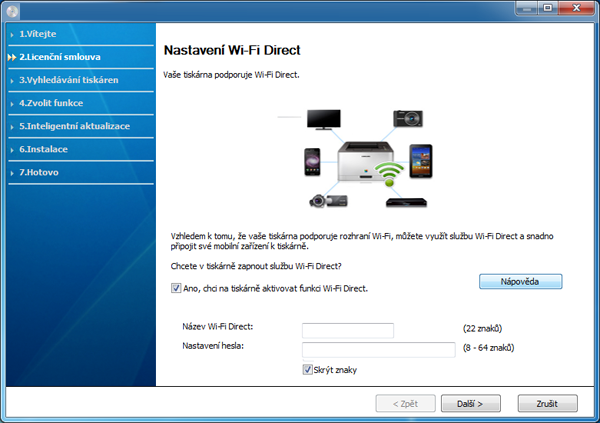Toggle the 'Skrýt znaky' checkbox
Viewport: 600px width, 423px height.
[x=307, y=370]
